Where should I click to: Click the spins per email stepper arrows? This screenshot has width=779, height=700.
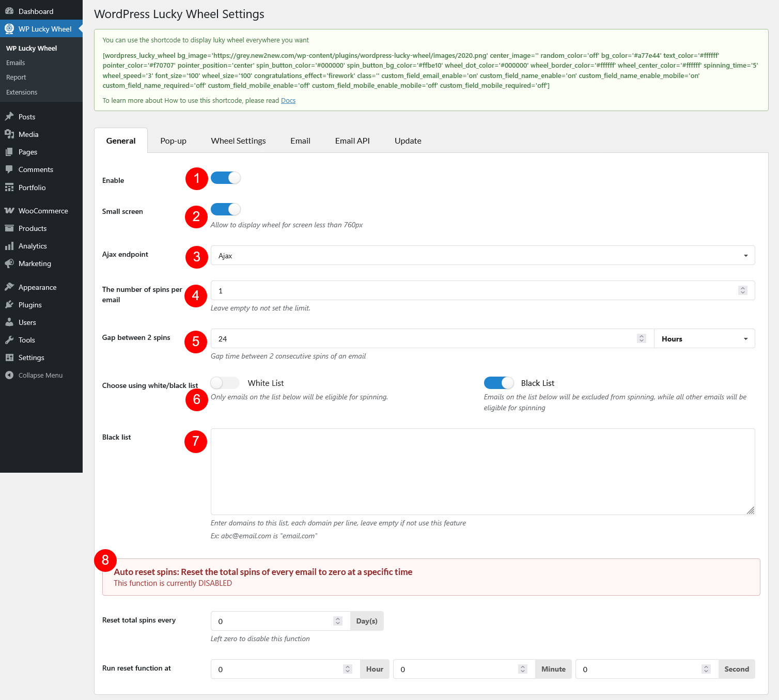742,290
